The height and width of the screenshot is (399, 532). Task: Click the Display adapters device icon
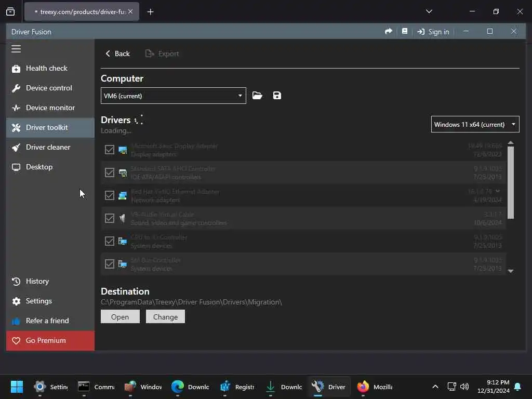pos(123,150)
